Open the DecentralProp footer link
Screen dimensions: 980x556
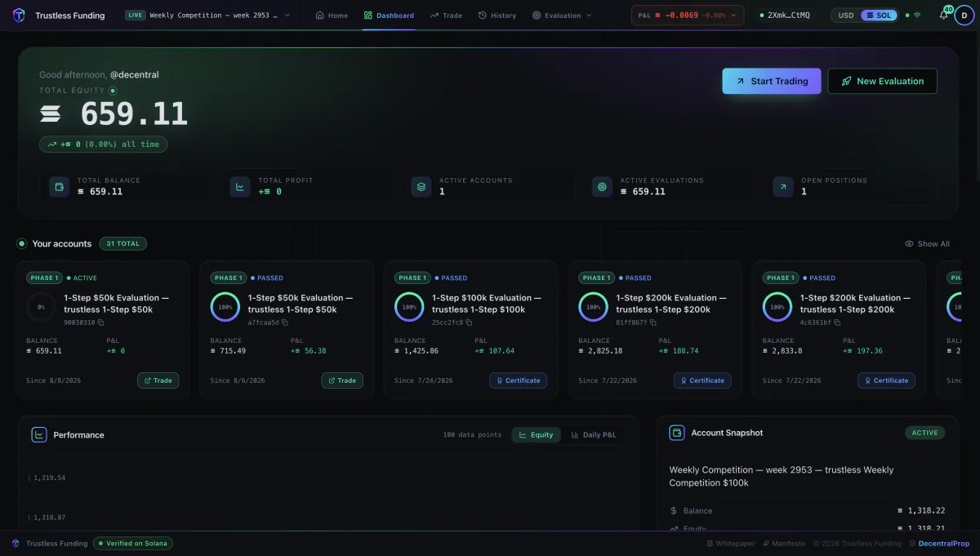[939, 543]
